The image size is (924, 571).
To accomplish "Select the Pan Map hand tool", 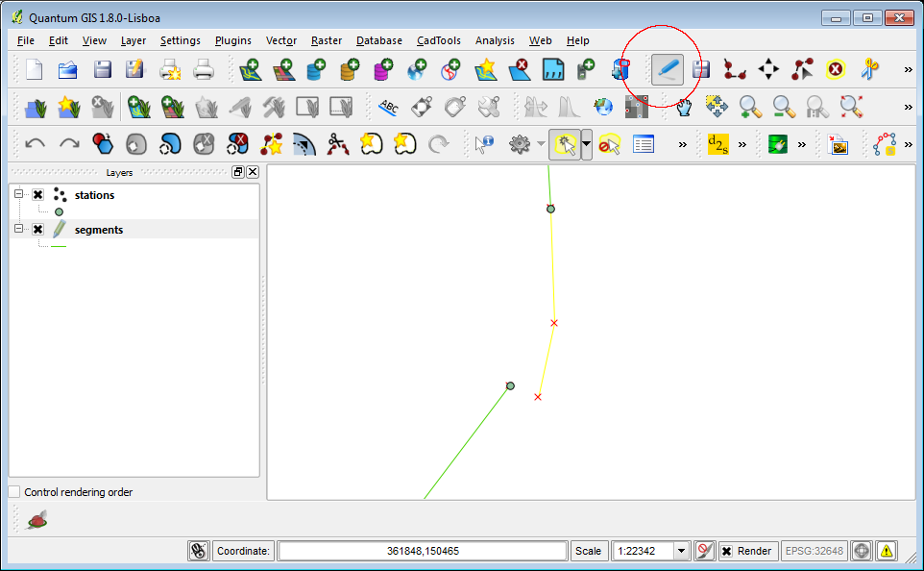I will 682,107.
